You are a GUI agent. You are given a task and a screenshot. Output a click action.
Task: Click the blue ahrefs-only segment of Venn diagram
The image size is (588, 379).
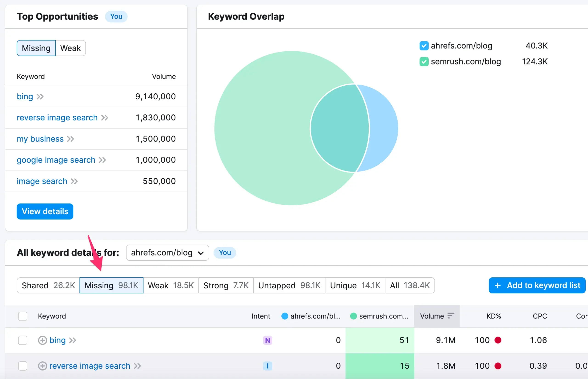(x=383, y=128)
